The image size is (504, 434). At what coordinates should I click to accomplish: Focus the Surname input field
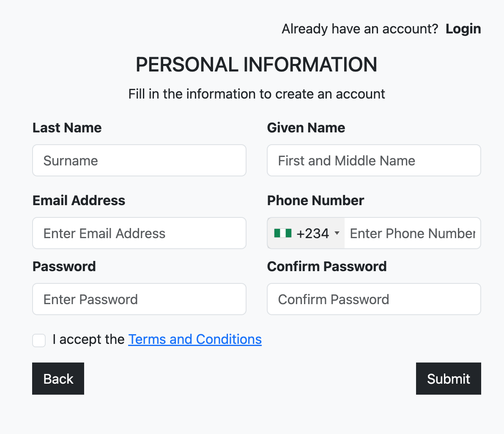139,160
